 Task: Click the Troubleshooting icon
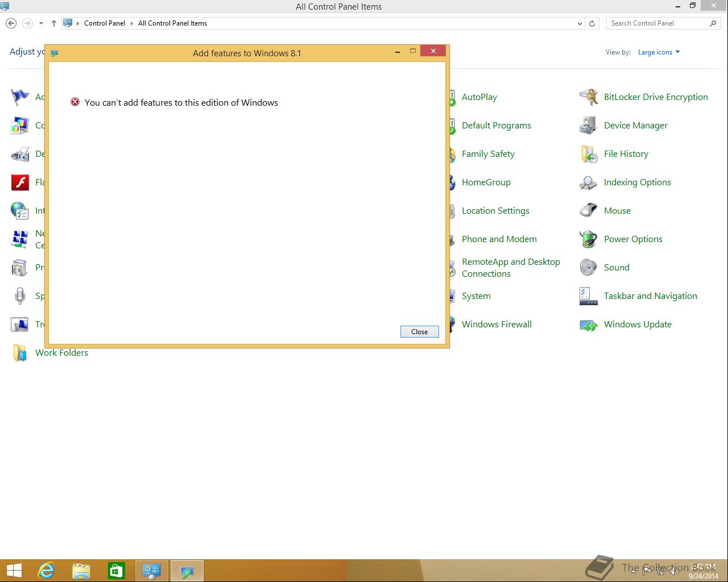(20, 325)
